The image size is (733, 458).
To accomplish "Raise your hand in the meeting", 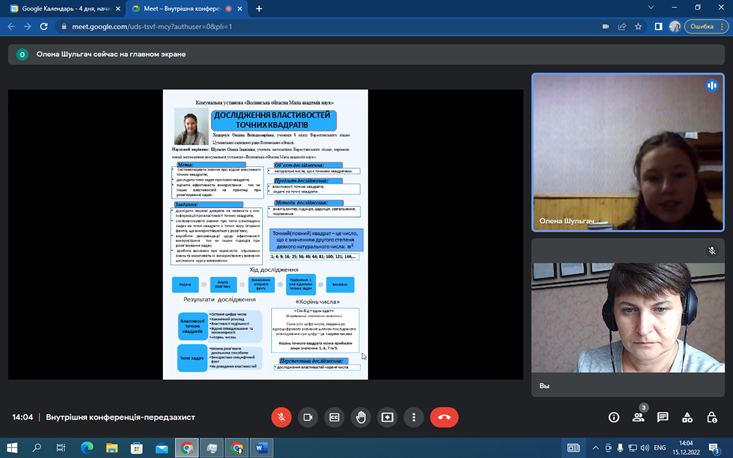I will (x=360, y=417).
